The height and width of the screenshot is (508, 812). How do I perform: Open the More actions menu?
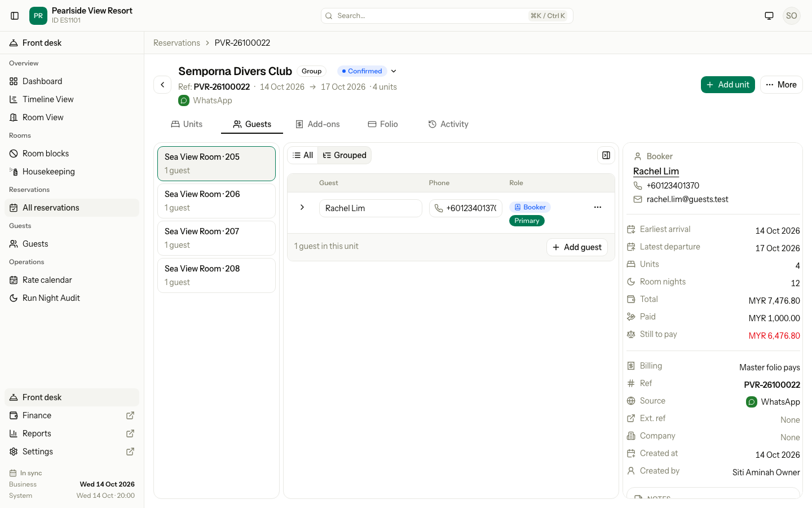[x=781, y=85]
